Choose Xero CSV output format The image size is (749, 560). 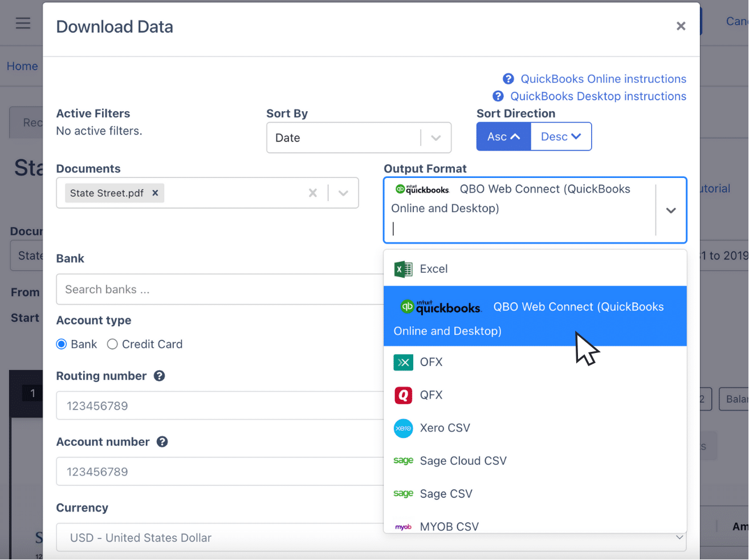pos(535,428)
